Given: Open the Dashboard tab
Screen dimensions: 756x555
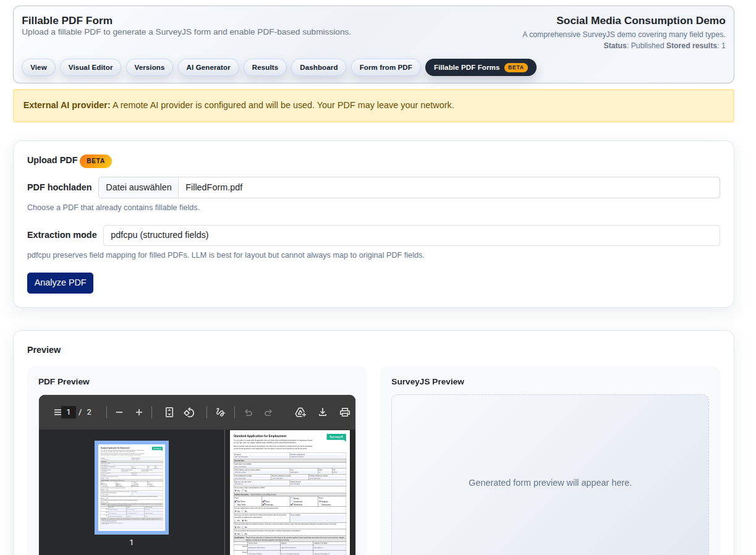Looking at the screenshot, I should point(318,67).
